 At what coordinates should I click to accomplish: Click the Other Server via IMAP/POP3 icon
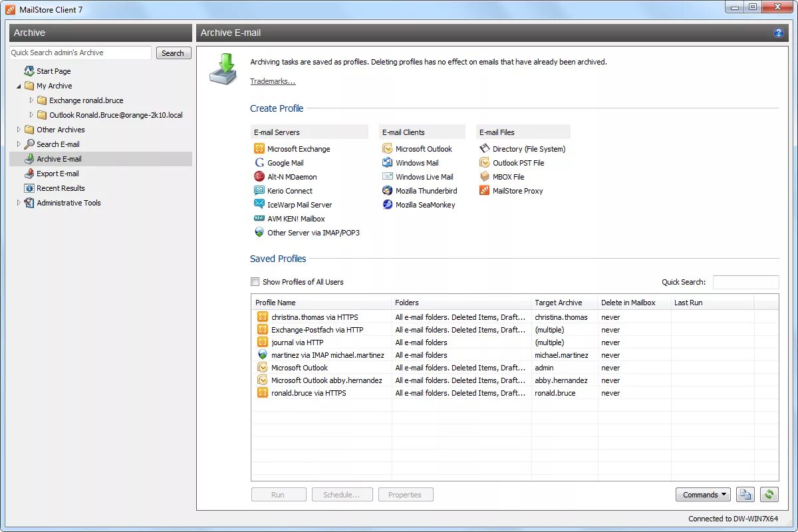click(259, 233)
